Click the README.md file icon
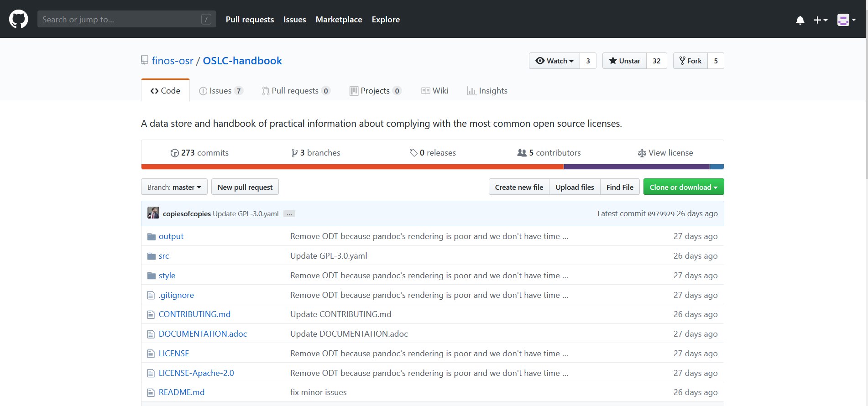The image size is (868, 406). coord(151,393)
